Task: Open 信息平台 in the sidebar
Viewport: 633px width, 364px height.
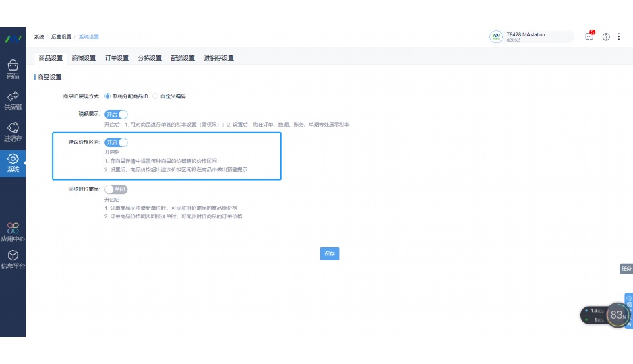Action: [x=13, y=259]
